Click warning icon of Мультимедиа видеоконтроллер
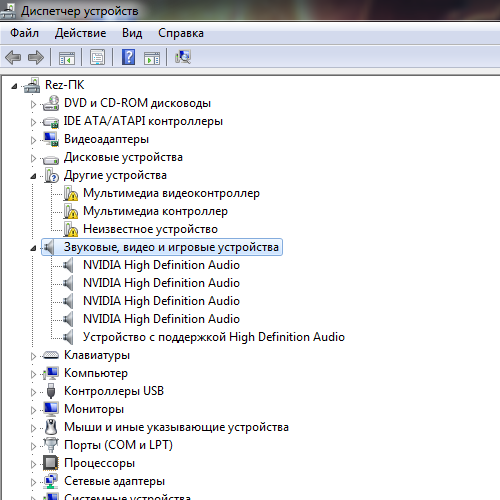 [x=71, y=193]
